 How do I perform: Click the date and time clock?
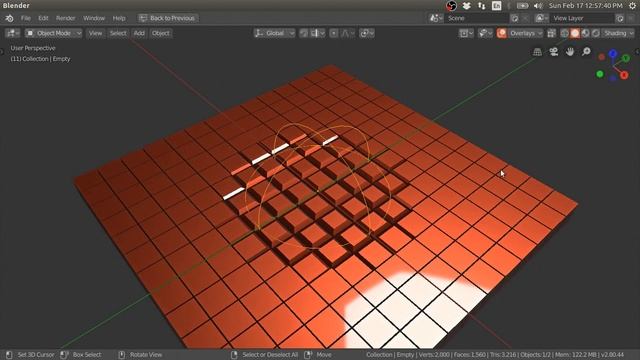585,6
